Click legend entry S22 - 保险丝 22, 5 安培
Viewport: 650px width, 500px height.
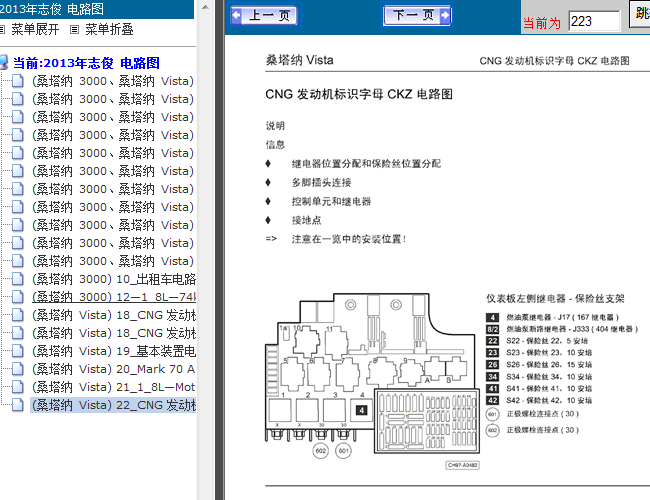(x=547, y=341)
